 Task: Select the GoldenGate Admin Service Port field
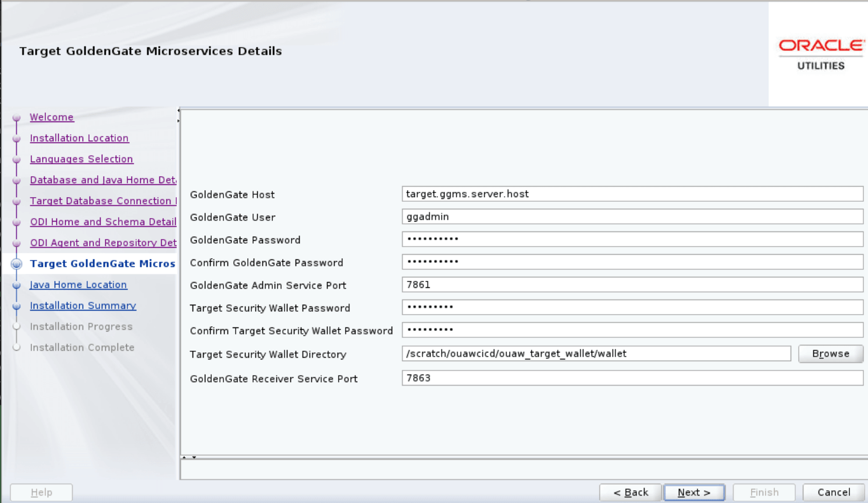tap(632, 284)
